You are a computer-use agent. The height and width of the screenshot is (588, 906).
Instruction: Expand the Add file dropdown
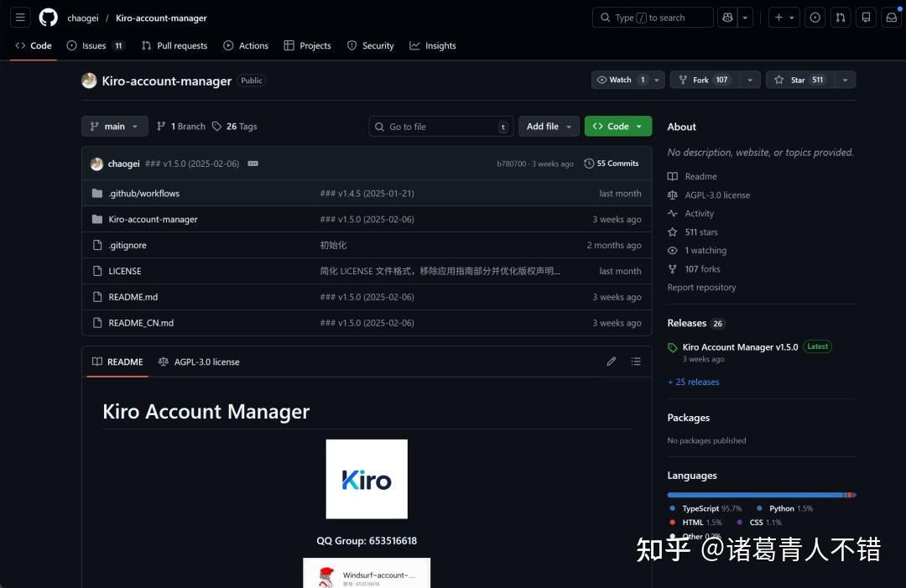549,127
